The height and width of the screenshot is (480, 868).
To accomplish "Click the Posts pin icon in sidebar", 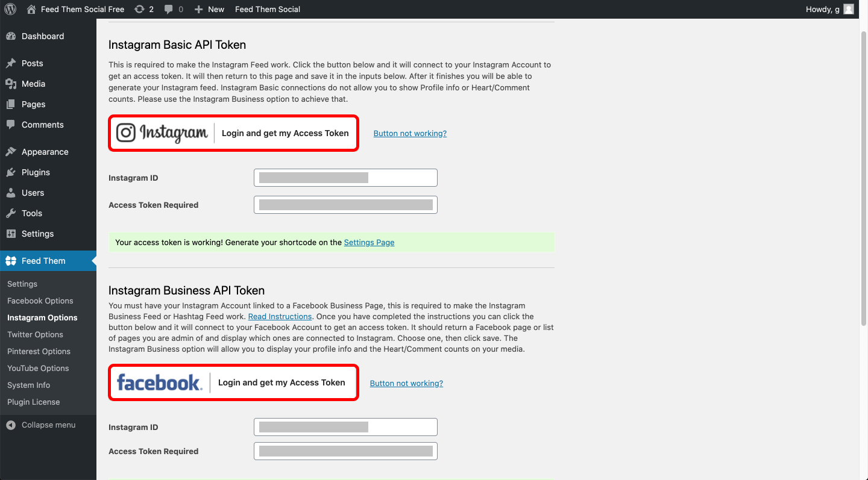I will click(11, 63).
